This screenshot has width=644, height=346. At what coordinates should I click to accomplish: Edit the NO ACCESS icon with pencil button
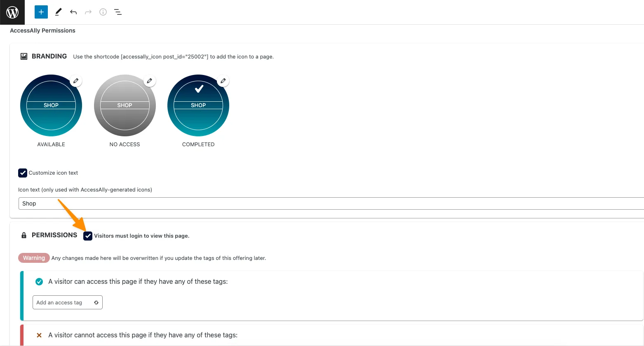tap(150, 81)
